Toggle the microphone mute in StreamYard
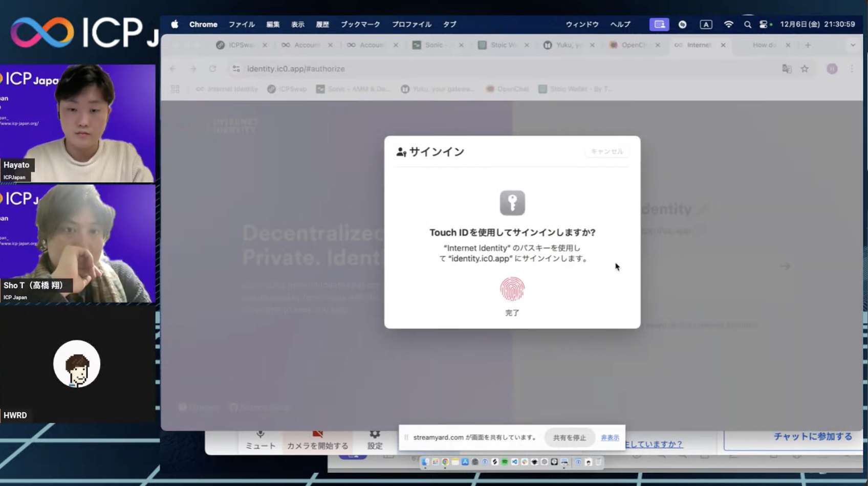This screenshot has width=868, height=486. [x=261, y=439]
